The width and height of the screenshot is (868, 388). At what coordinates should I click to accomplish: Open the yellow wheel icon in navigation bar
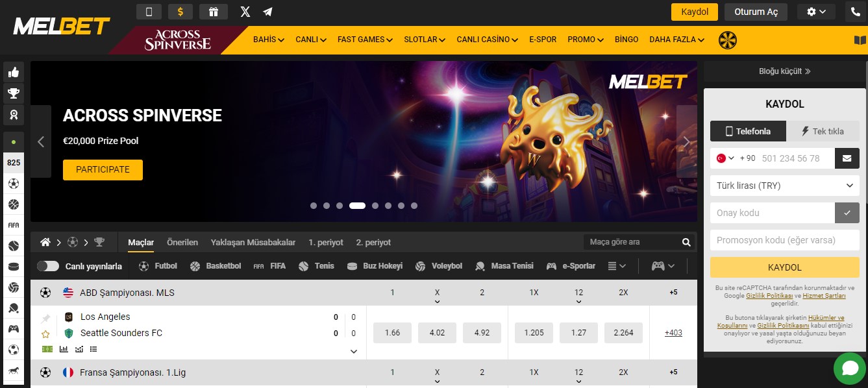tap(728, 40)
